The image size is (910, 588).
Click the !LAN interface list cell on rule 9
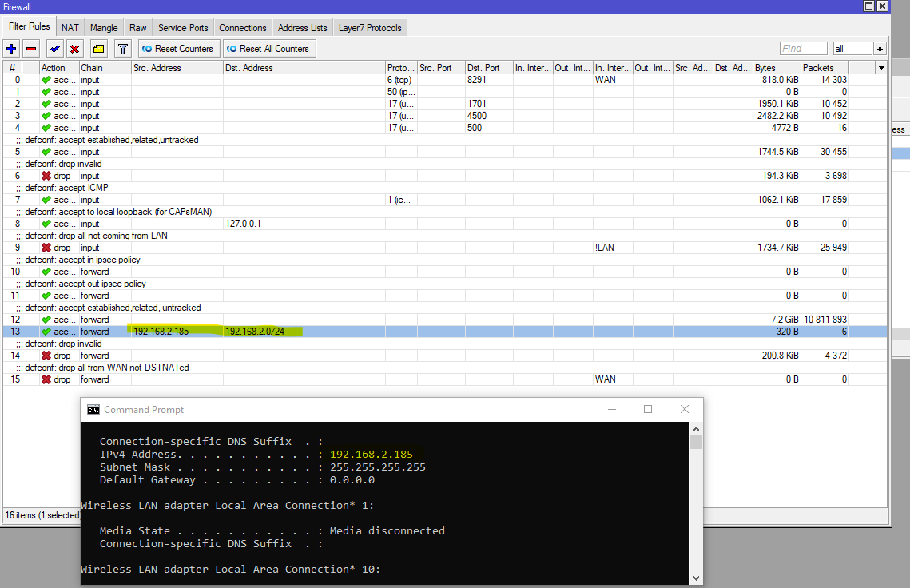pos(612,248)
